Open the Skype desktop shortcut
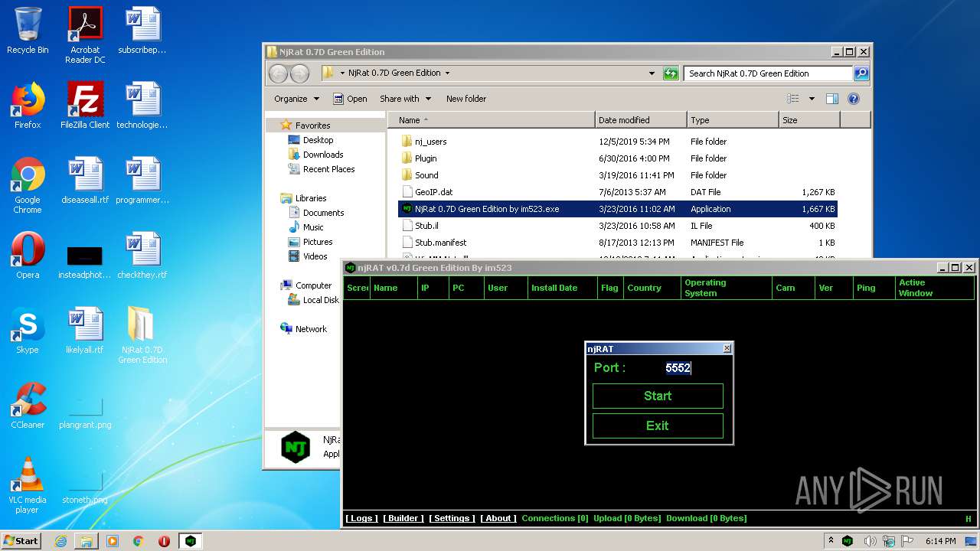 coord(28,331)
